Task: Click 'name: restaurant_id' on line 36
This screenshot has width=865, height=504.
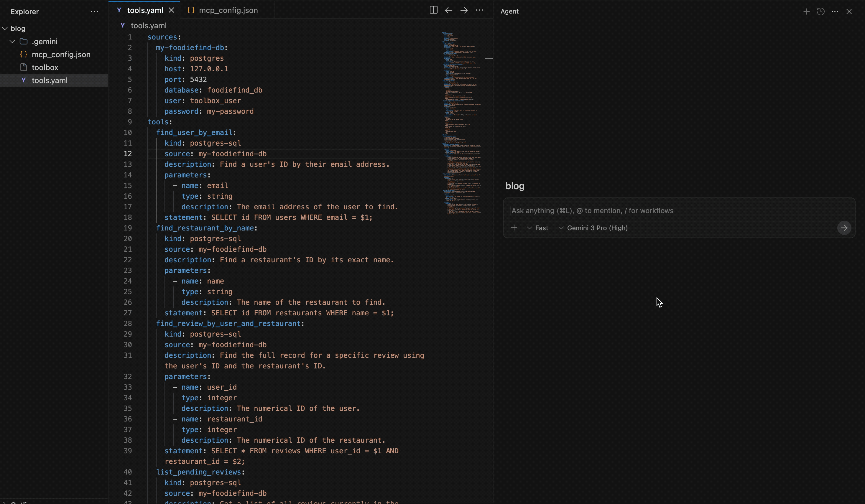Action: [222, 419]
